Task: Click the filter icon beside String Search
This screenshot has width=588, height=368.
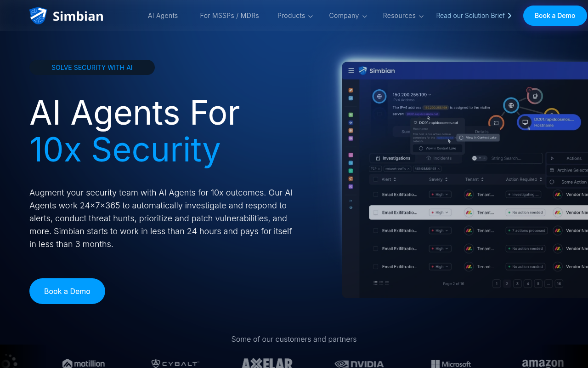Action: tap(480, 158)
